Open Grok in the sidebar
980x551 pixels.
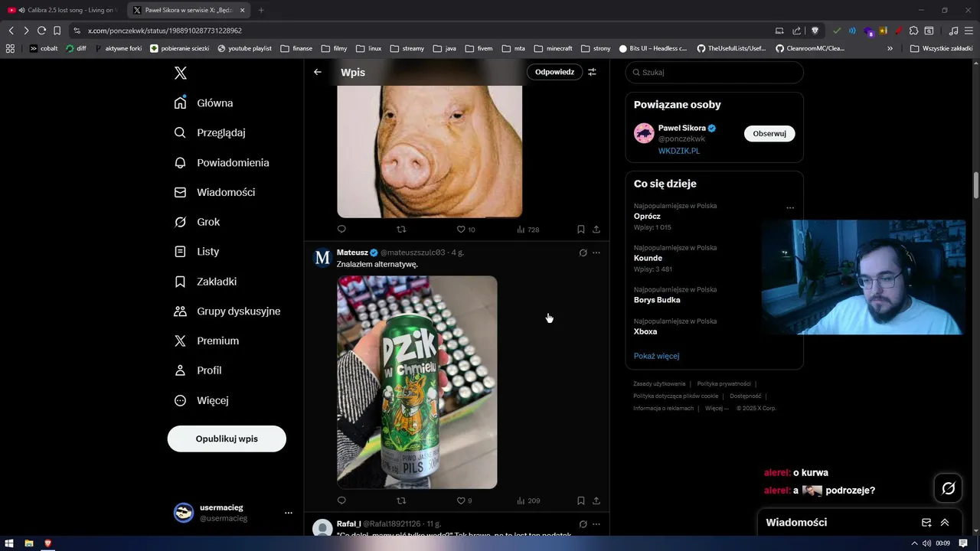click(x=198, y=222)
